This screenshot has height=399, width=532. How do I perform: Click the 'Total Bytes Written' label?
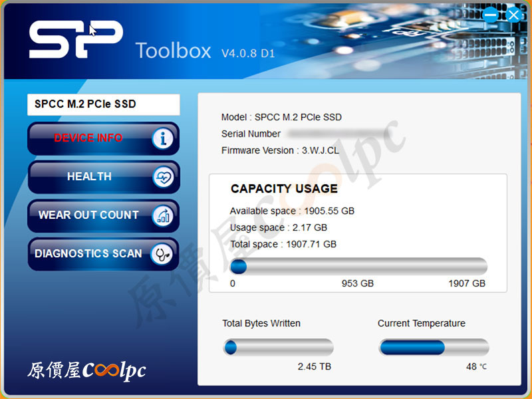click(261, 323)
